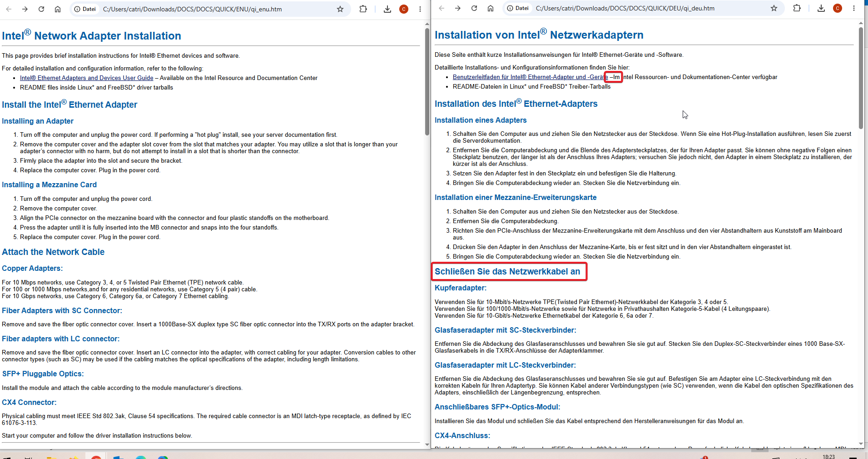Click the 'Attach the Network Cable' heading
Viewport: 868px width, 459px height.
tap(53, 252)
